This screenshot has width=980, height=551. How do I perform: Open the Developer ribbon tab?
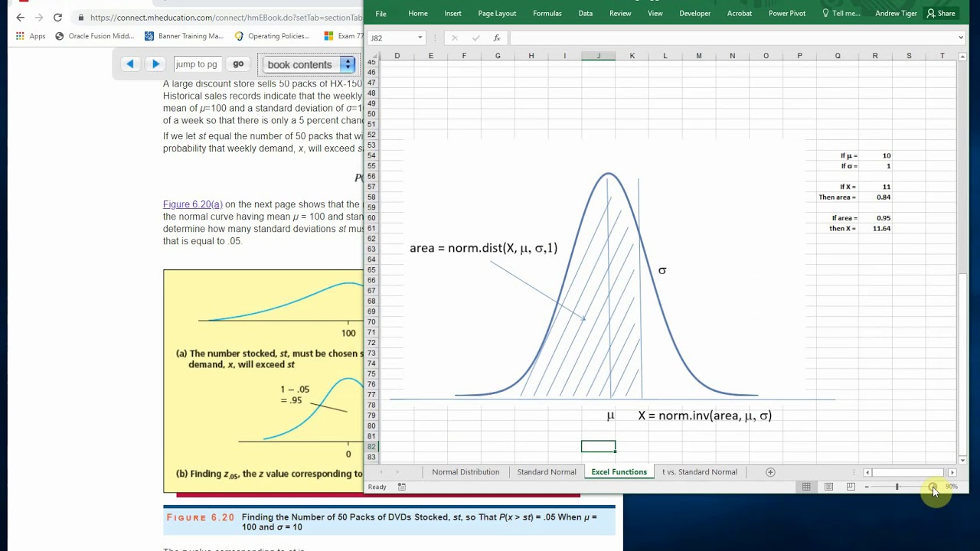coord(694,13)
